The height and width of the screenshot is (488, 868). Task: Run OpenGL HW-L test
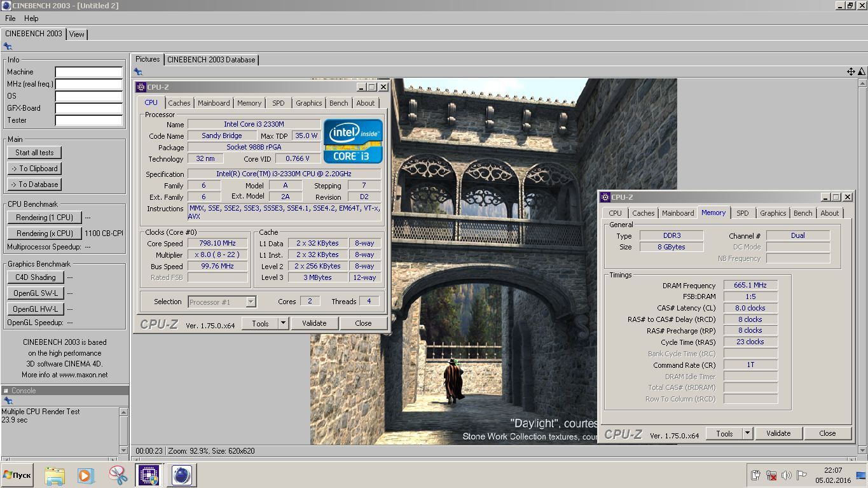36,309
